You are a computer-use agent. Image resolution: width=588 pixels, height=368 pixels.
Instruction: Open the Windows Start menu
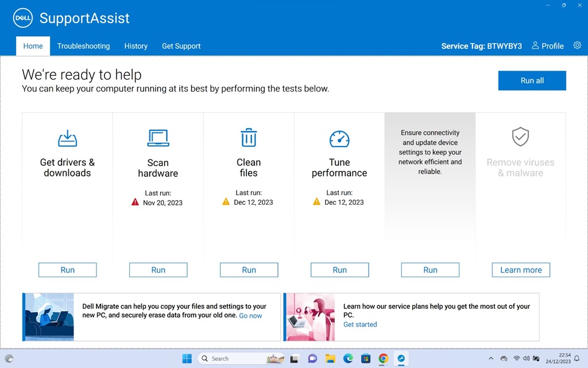coord(187,359)
